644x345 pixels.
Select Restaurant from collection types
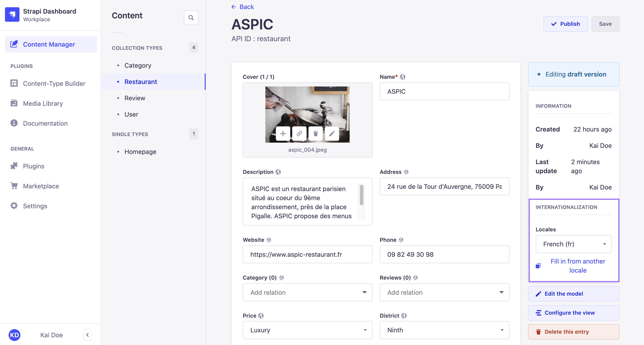coord(141,81)
